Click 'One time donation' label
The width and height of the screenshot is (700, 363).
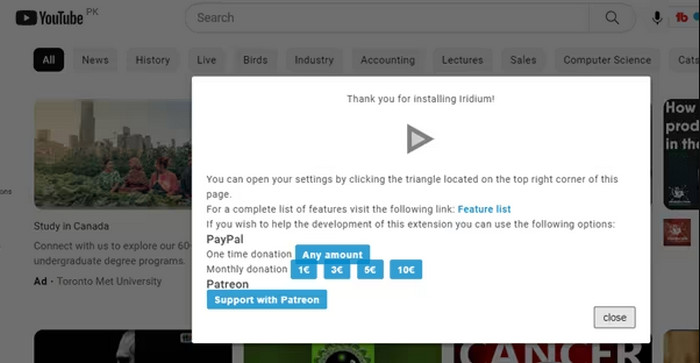click(x=249, y=254)
